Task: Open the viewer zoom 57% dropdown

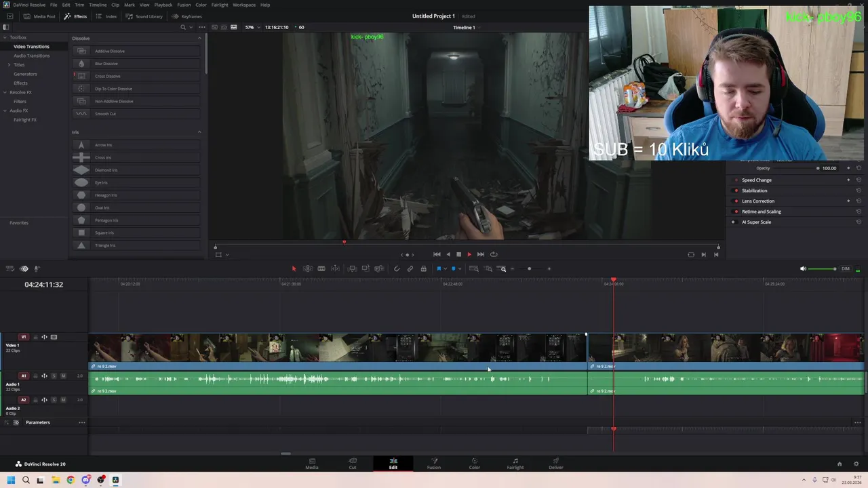Action: [x=252, y=27]
